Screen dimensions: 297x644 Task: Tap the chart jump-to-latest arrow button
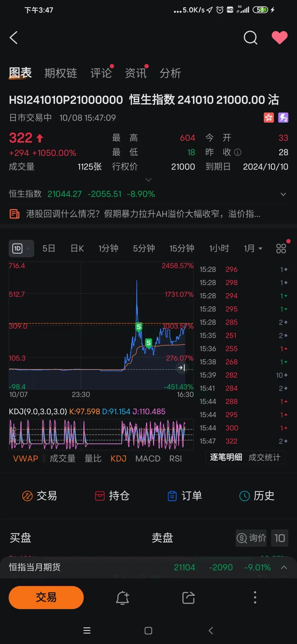182,367
